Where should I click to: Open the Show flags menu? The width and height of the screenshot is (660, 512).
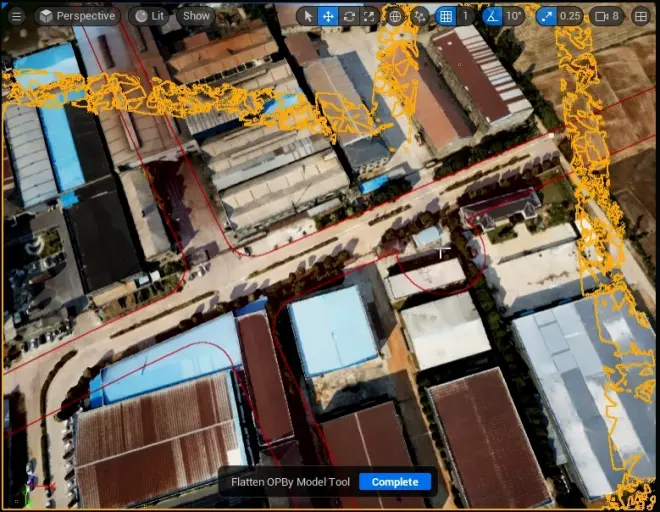pyautogui.click(x=196, y=16)
